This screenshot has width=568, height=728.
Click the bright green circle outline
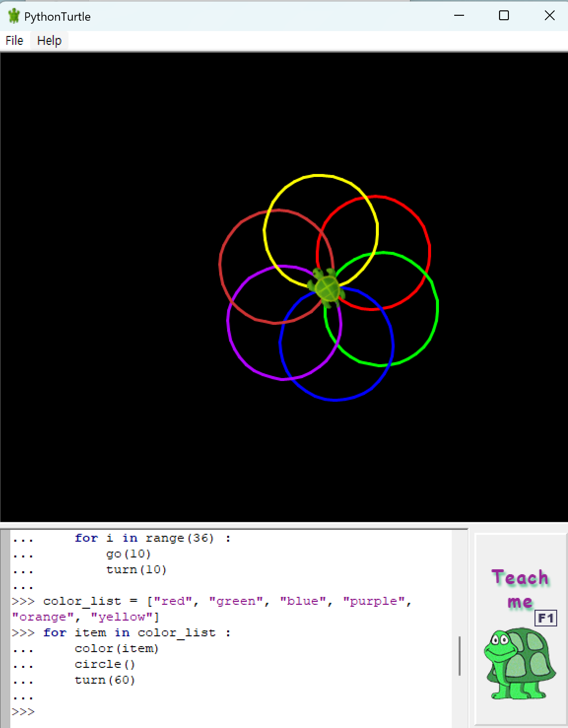(x=437, y=310)
